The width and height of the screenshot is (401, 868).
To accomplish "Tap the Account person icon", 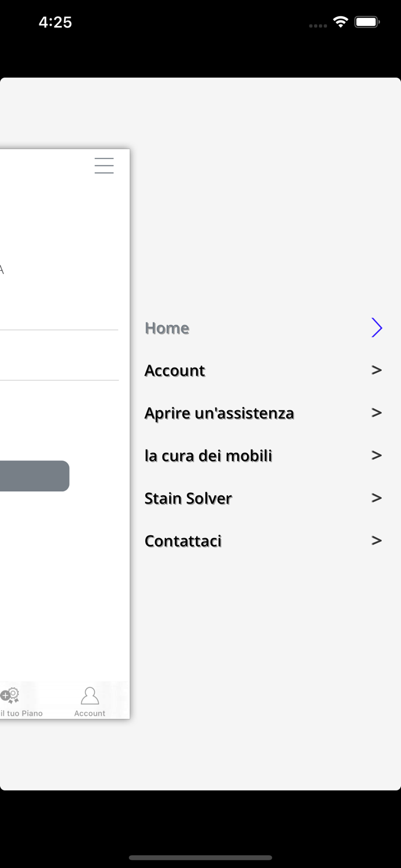I will tap(90, 696).
